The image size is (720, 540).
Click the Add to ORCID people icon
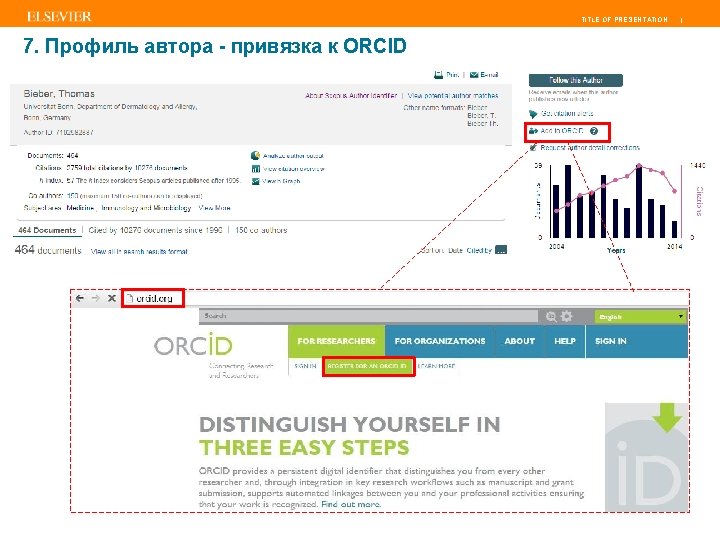click(533, 131)
